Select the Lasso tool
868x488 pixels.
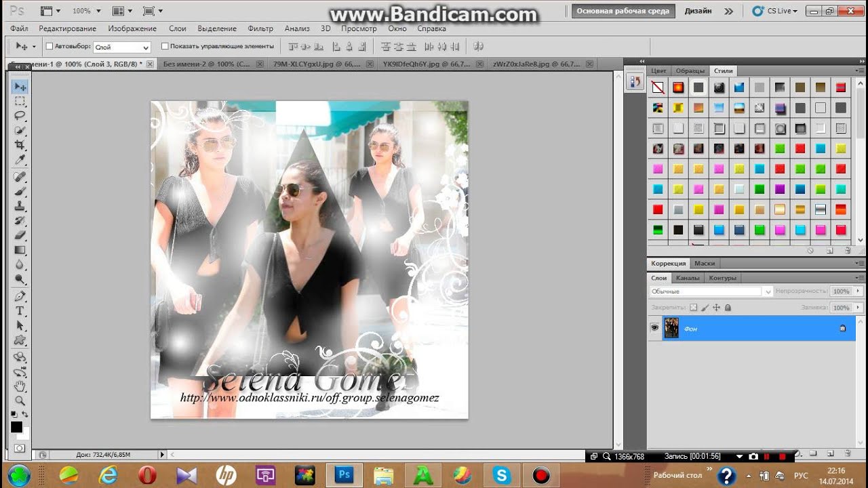click(20, 115)
